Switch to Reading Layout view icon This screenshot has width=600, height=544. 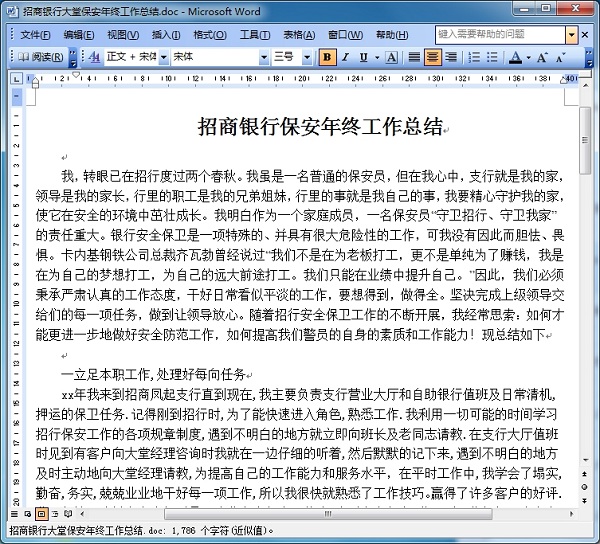[68, 514]
